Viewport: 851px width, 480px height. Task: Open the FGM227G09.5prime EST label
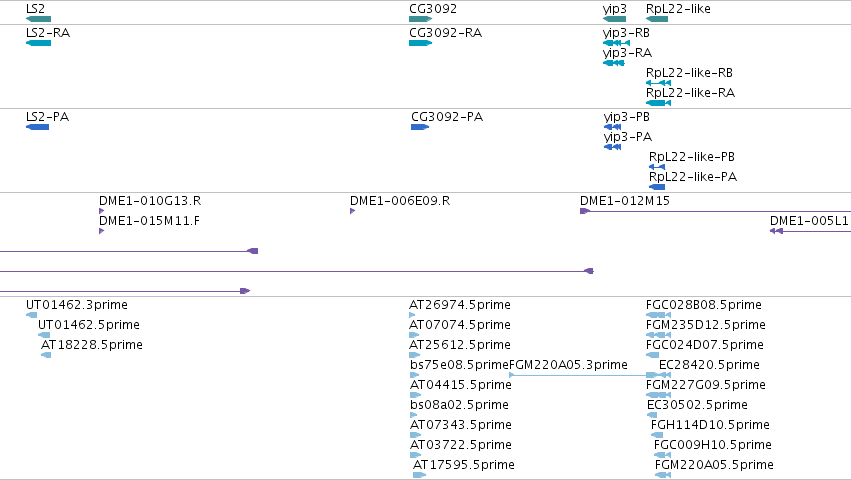(706, 385)
